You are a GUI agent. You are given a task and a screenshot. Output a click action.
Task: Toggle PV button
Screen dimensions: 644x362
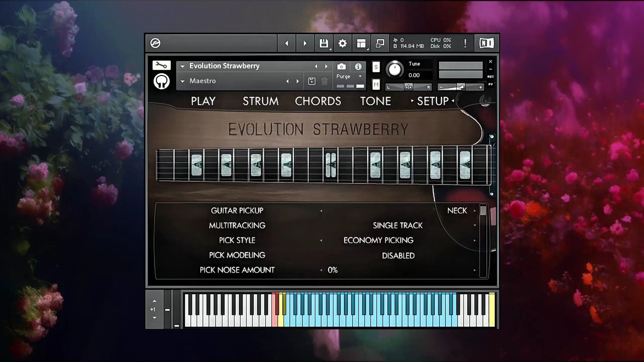pyautogui.click(x=490, y=84)
